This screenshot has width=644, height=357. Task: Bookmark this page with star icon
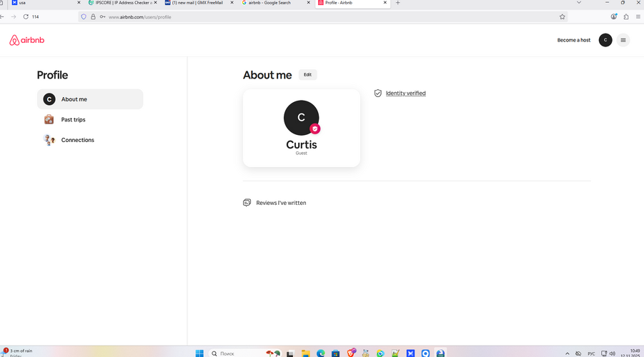click(562, 16)
